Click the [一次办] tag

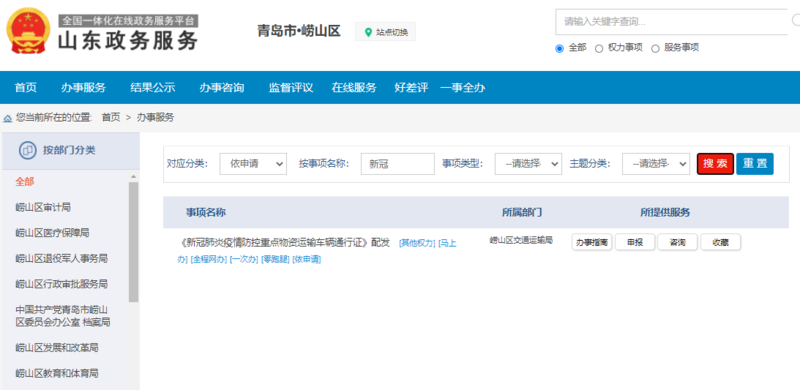tap(244, 259)
